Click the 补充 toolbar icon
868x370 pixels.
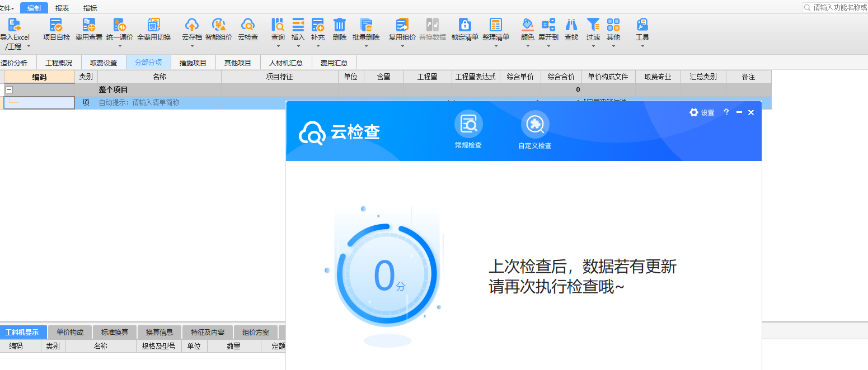tap(318, 25)
